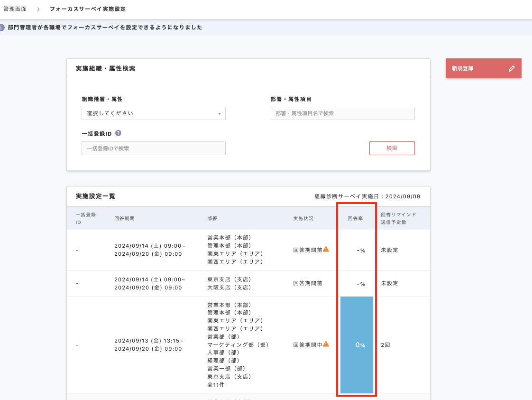
Task: Focus the 部署・属性項目 search field
Action: pos(342,113)
